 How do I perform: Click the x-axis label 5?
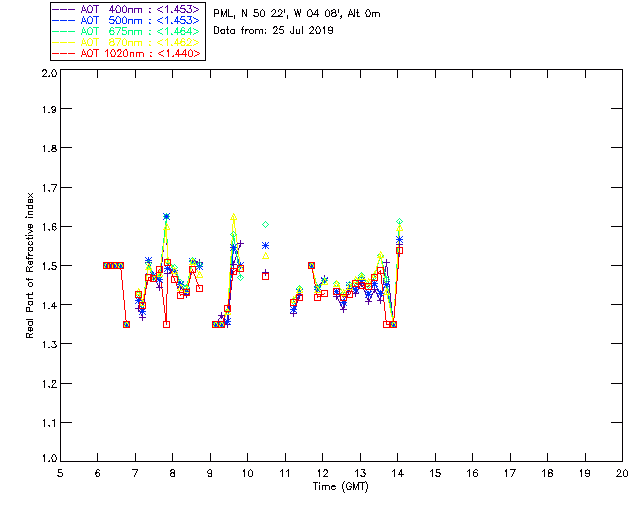click(x=60, y=473)
